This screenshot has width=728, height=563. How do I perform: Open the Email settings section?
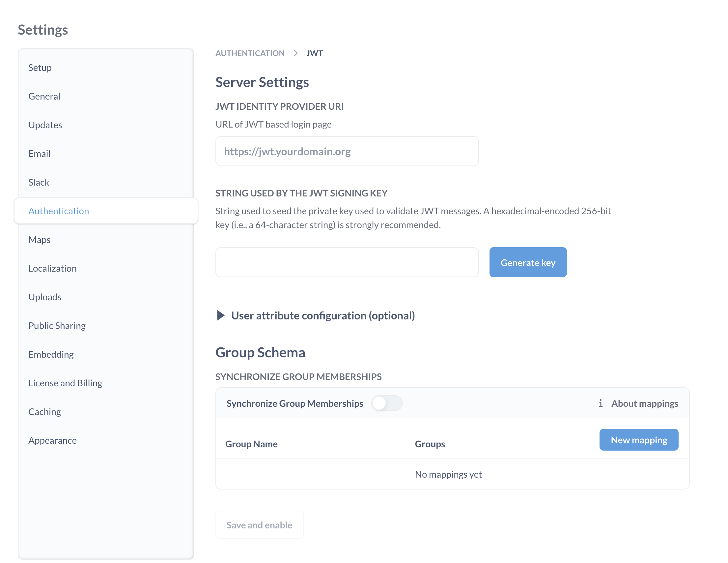coord(39,153)
